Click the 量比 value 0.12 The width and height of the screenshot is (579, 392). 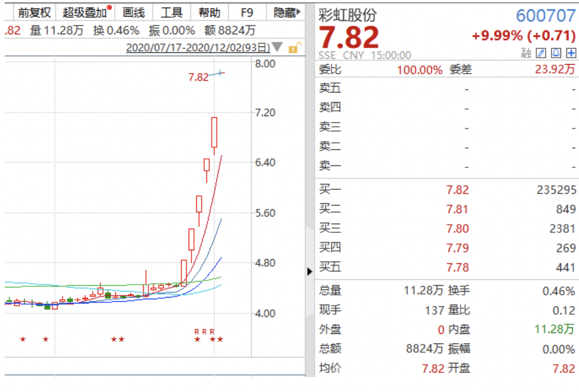563,310
